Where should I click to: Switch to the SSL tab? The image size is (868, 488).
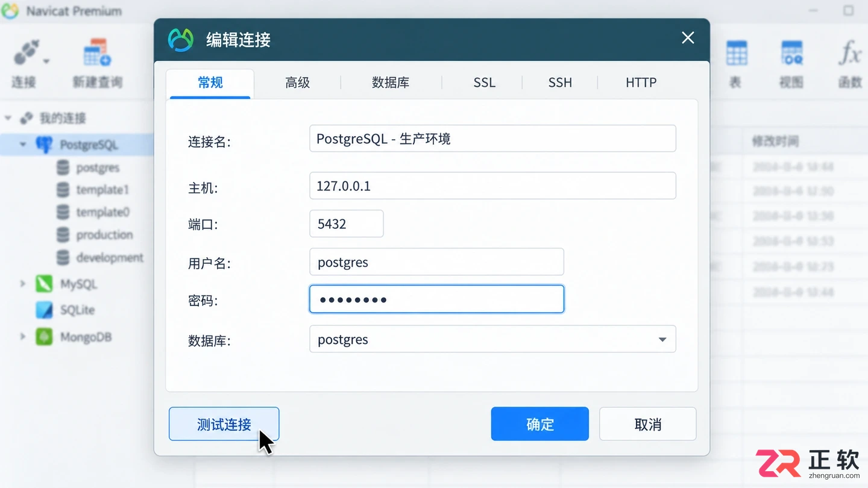point(484,83)
